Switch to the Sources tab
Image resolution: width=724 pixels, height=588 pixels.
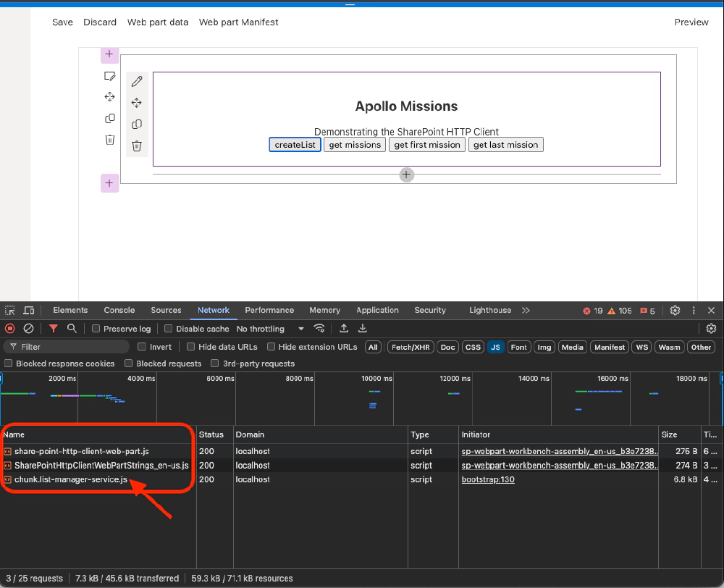tap(166, 311)
